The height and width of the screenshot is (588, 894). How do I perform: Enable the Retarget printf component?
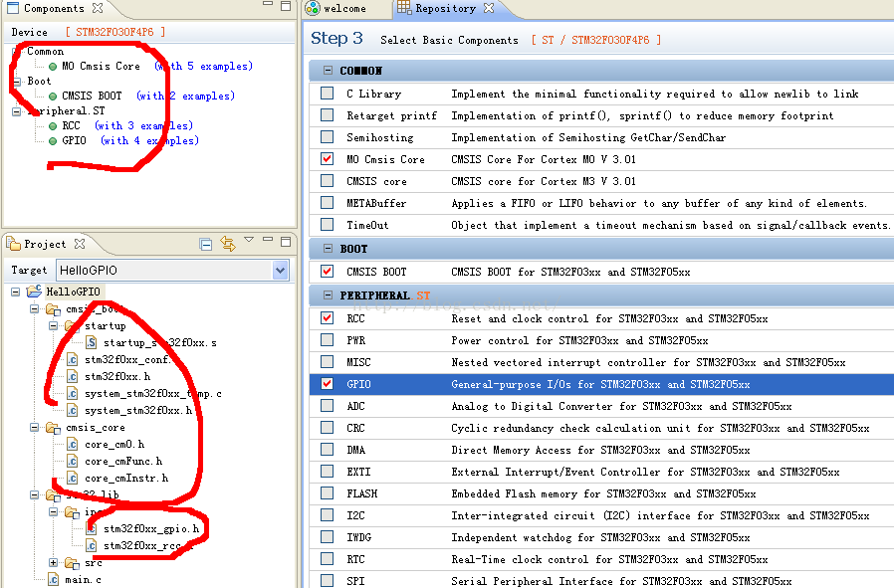328,115
